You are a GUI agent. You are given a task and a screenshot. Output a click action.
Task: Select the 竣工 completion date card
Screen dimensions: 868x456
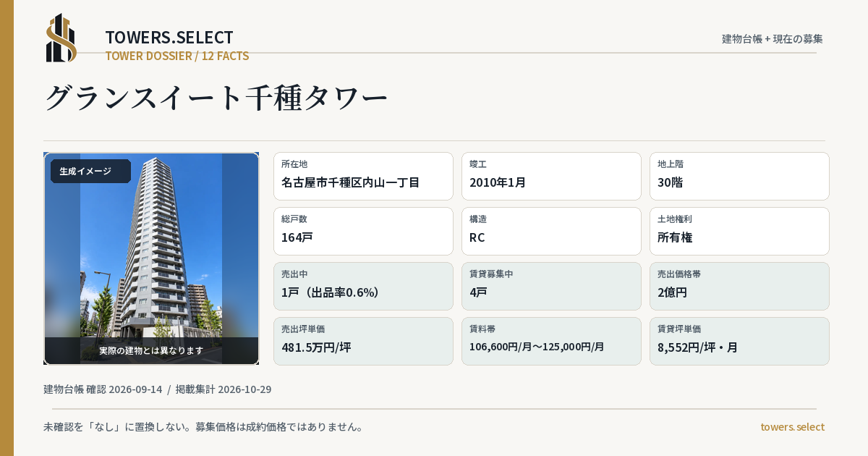pyautogui.click(x=551, y=176)
